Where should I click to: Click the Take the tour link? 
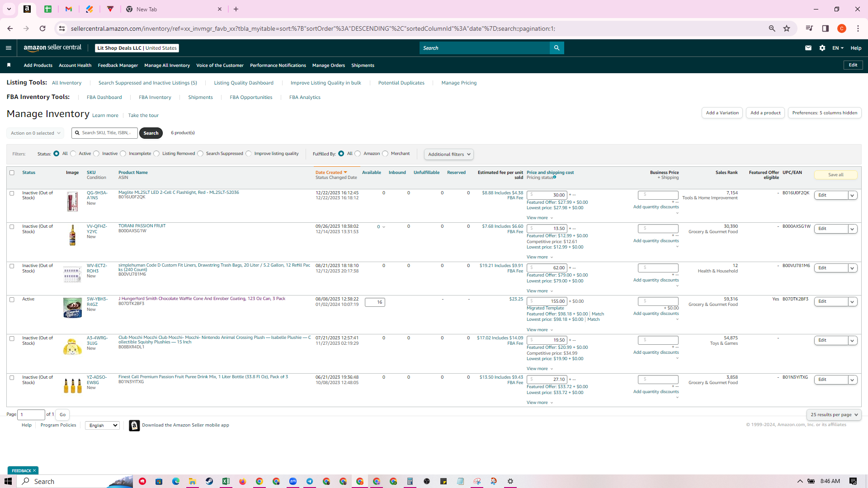[143, 116]
